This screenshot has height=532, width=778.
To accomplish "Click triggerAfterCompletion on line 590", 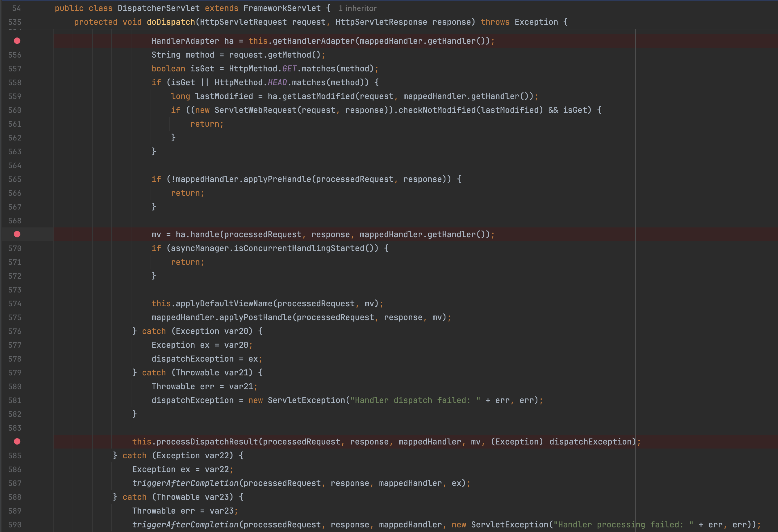I will tap(185, 525).
